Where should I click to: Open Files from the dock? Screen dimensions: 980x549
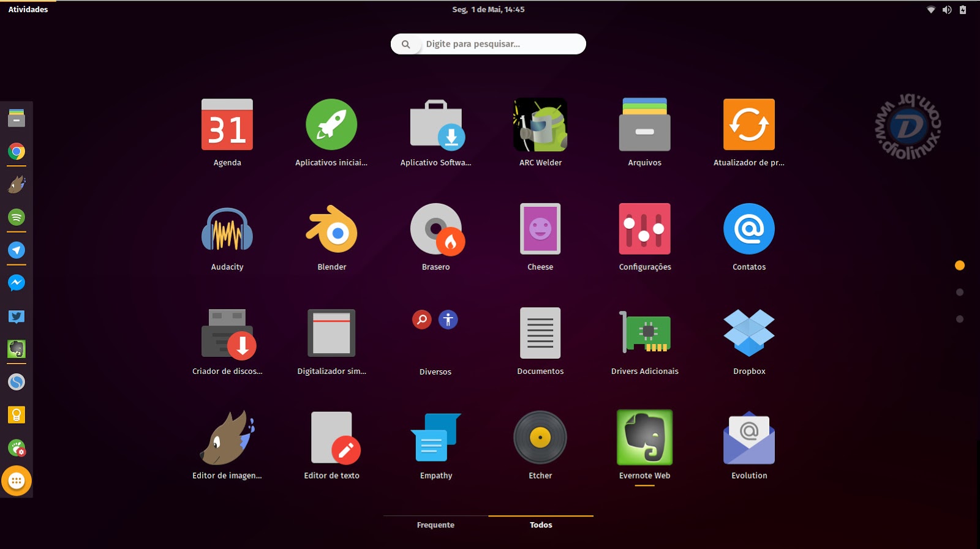coord(17,118)
